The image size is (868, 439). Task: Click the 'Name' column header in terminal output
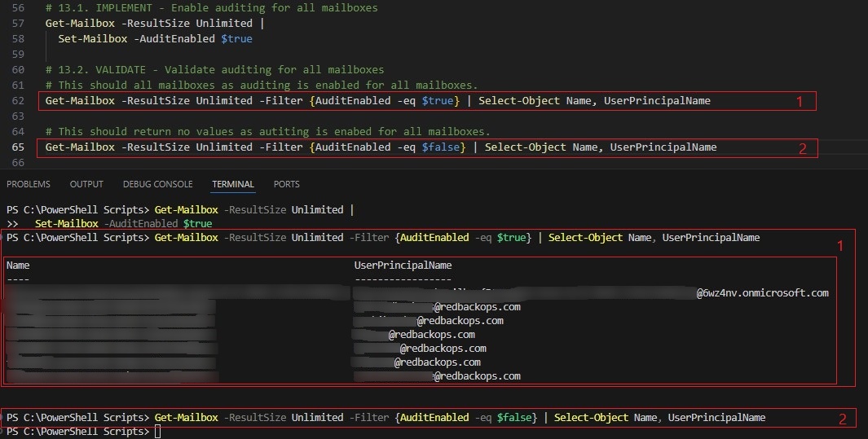[x=18, y=266]
